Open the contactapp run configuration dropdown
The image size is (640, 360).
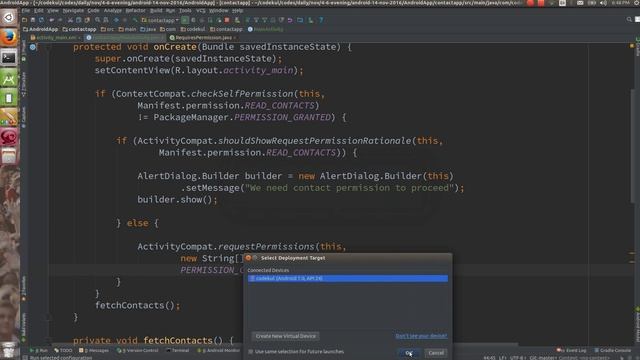[160, 20]
